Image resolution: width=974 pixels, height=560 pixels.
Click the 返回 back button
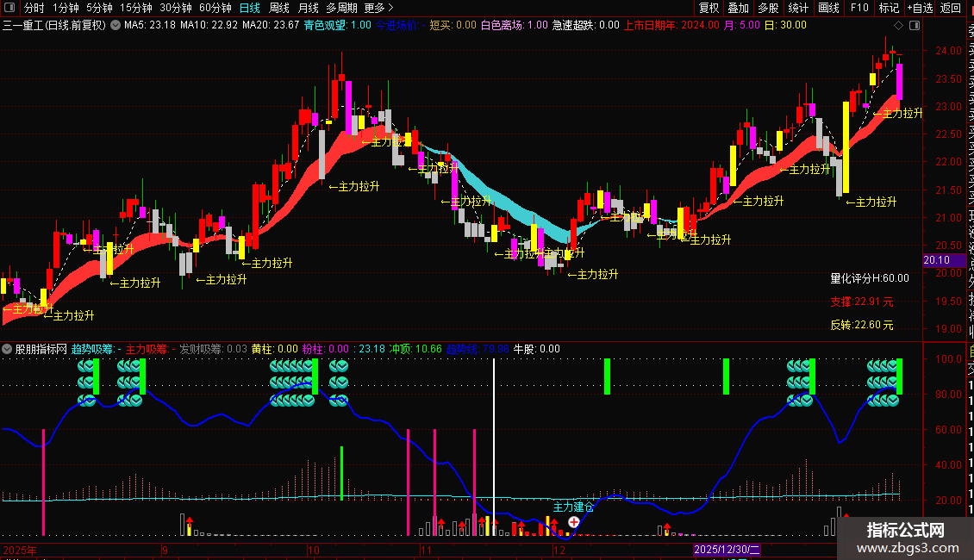(951, 8)
